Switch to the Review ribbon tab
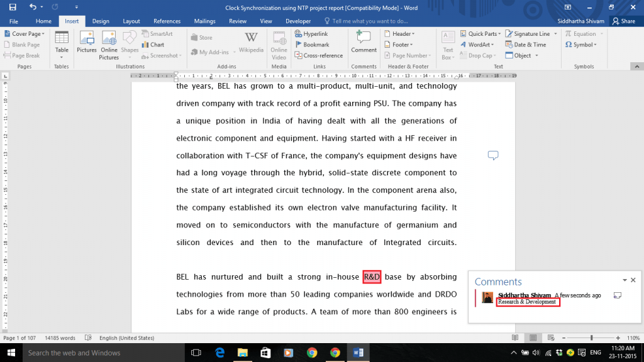Viewport: 644px width, 362px height. pyautogui.click(x=237, y=20)
